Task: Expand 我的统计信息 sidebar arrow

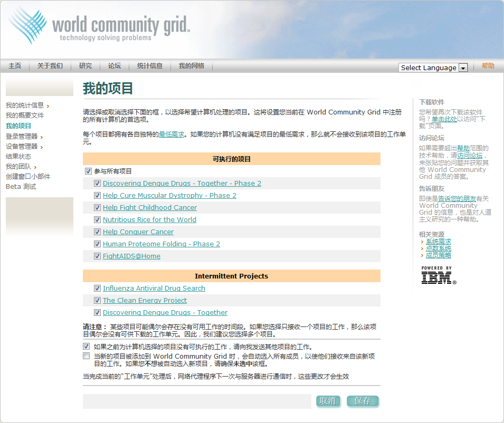Action: pos(48,107)
